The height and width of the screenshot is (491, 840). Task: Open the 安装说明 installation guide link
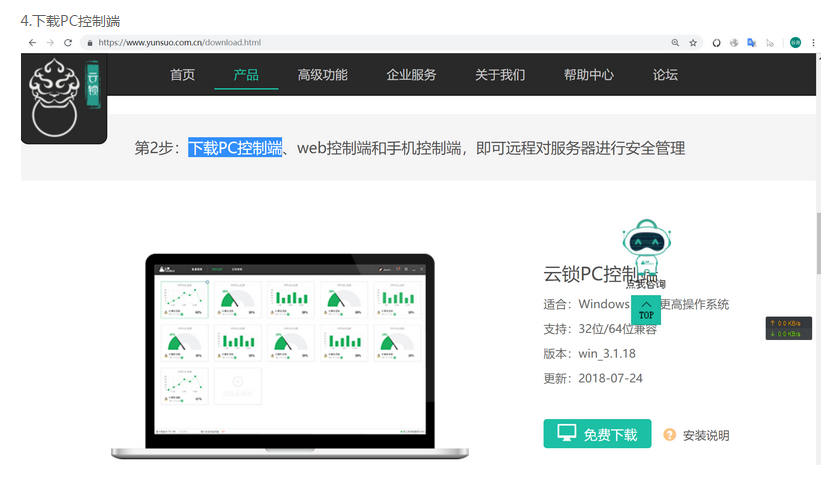coord(706,435)
